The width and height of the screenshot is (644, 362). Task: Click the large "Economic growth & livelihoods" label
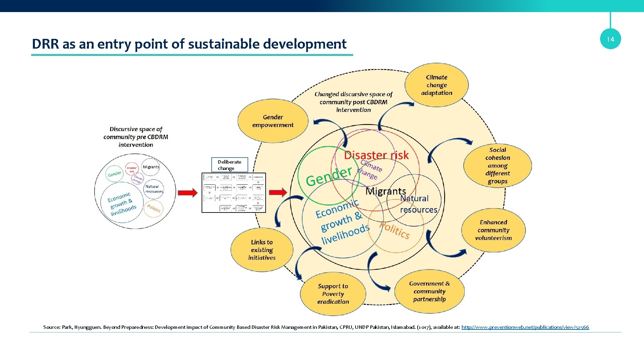pos(342,222)
